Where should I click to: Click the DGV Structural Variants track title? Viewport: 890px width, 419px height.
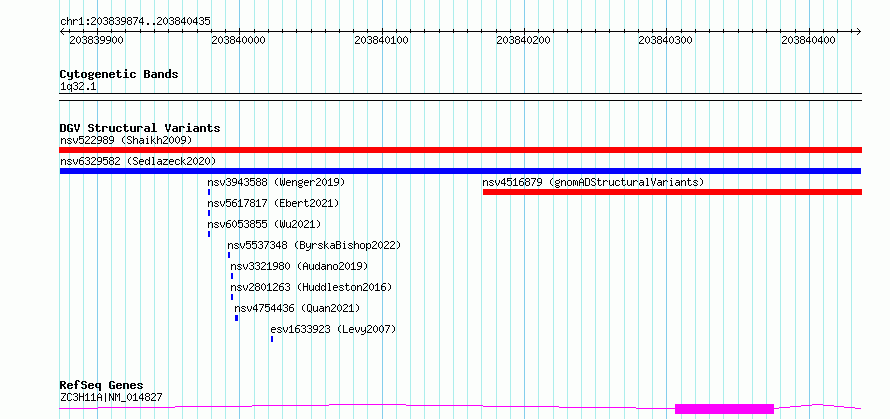click(140, 128)
